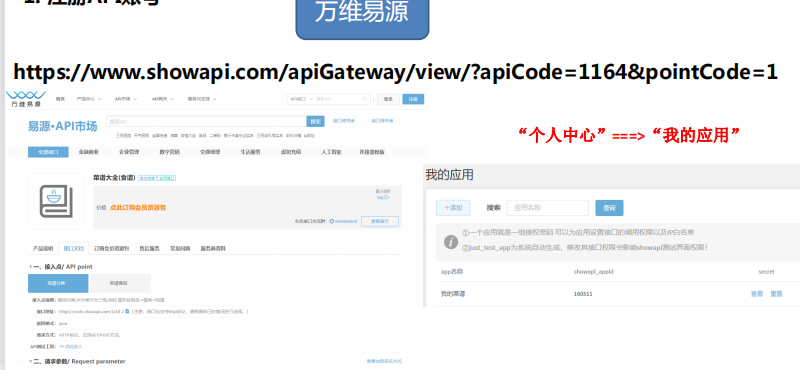Click the +添加 button in 我的应用
800x370 pixels.
pyautogui.click(x=453, y=208)
